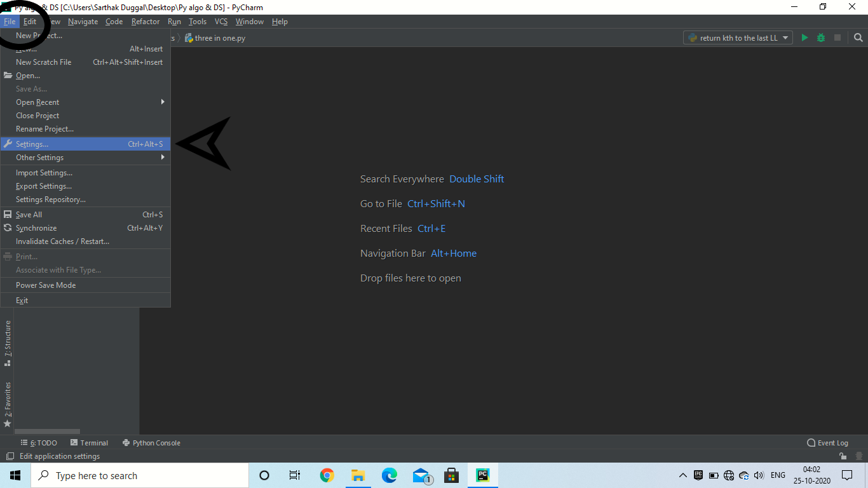Image resolution: width=868 pixels, height=488 pixels.
Task: Choose Close Project
Action: pyautogui.click(x=85, y=116)
